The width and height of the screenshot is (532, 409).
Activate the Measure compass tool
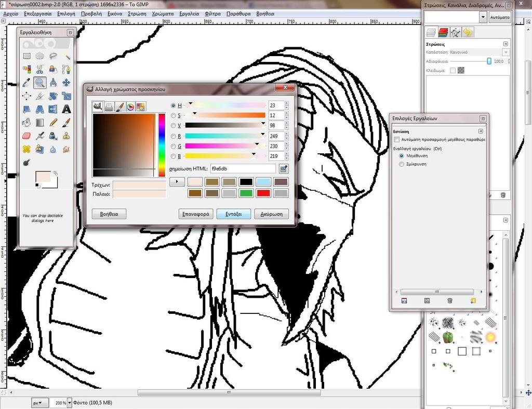point(53,83)
